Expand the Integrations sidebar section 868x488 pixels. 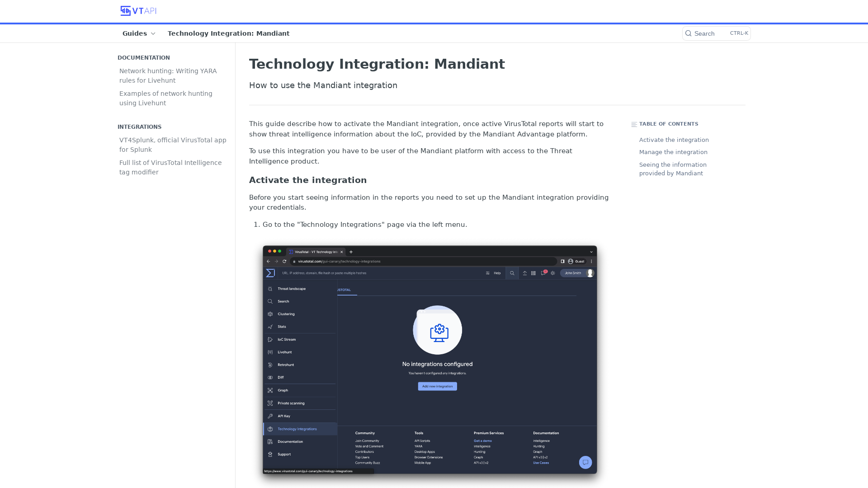[x=140, y=127]
